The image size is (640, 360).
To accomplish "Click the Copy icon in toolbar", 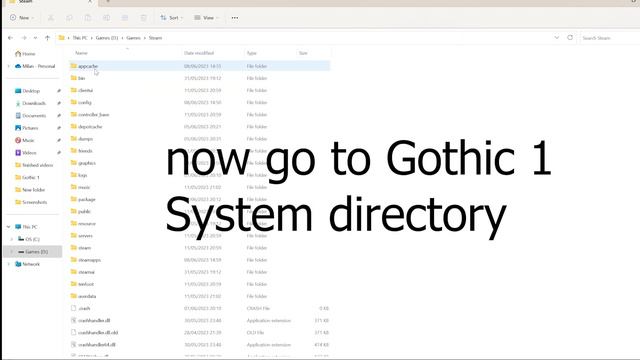I will 69,18.
